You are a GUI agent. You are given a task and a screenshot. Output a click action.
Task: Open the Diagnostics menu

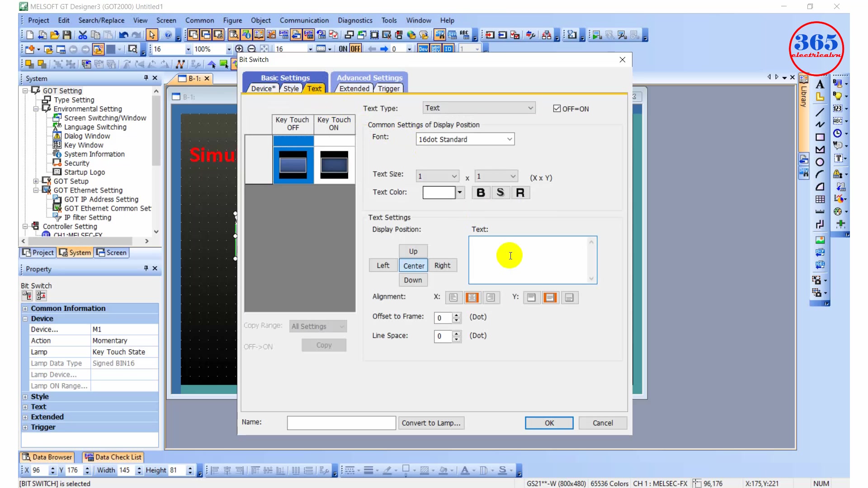[355, 20]
